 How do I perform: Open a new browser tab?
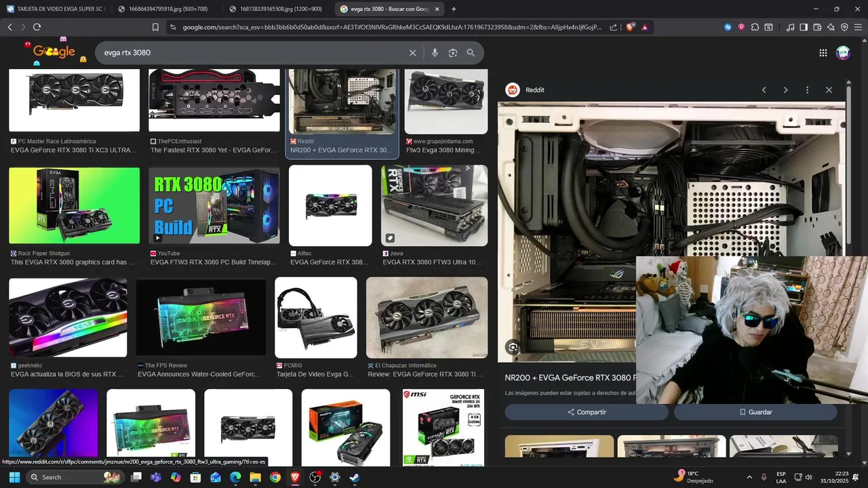pyautogui.click(x=454, y=9)
